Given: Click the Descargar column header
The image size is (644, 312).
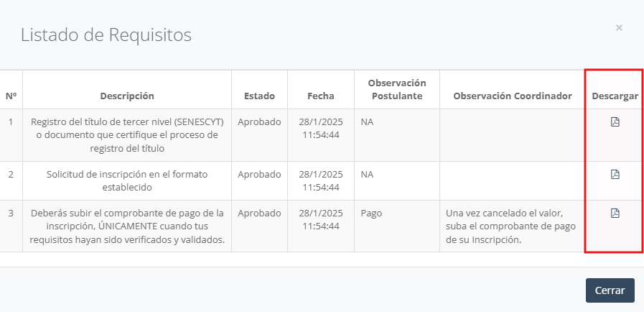Looking at the screenshot, I should 615,96.
